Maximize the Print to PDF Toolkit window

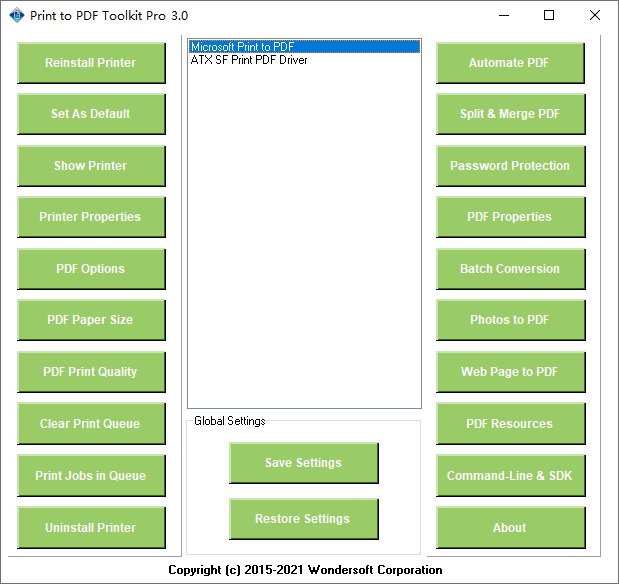pos(549,15)
